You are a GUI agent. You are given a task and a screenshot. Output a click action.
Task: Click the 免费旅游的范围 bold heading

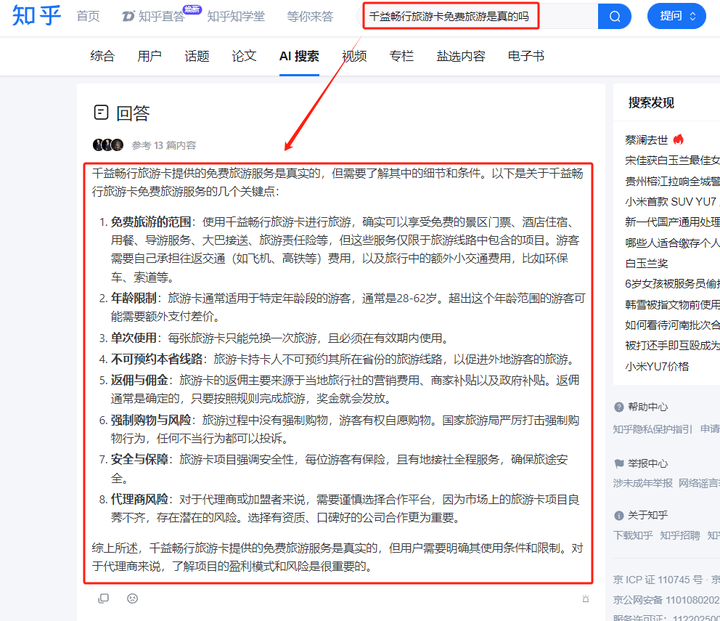[x=151, y=222]
